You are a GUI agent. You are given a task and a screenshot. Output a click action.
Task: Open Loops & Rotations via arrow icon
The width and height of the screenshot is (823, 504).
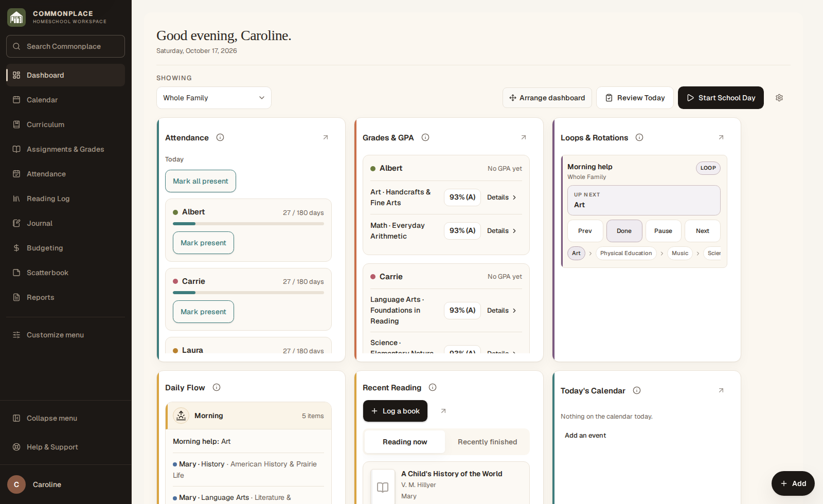point(721,137)
